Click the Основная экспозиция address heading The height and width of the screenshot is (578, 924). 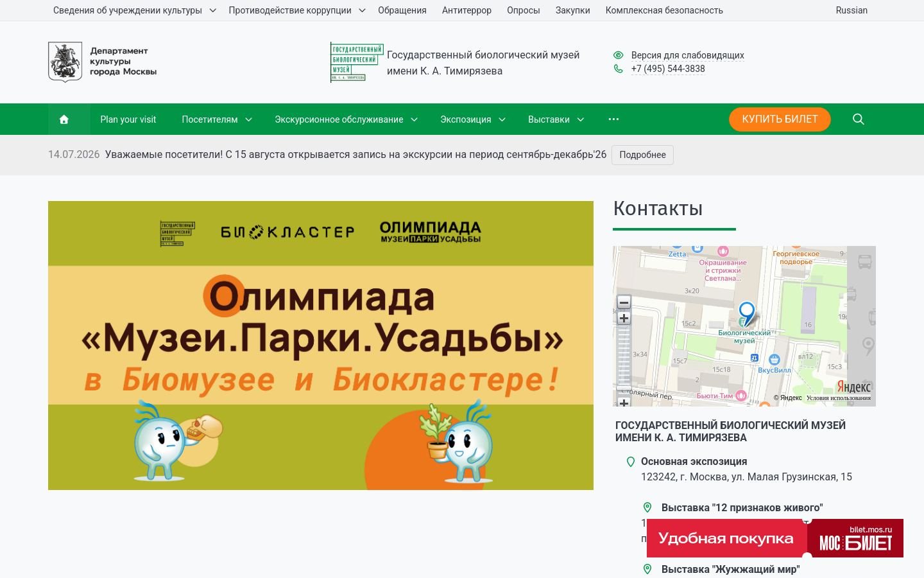coord(694,462)
